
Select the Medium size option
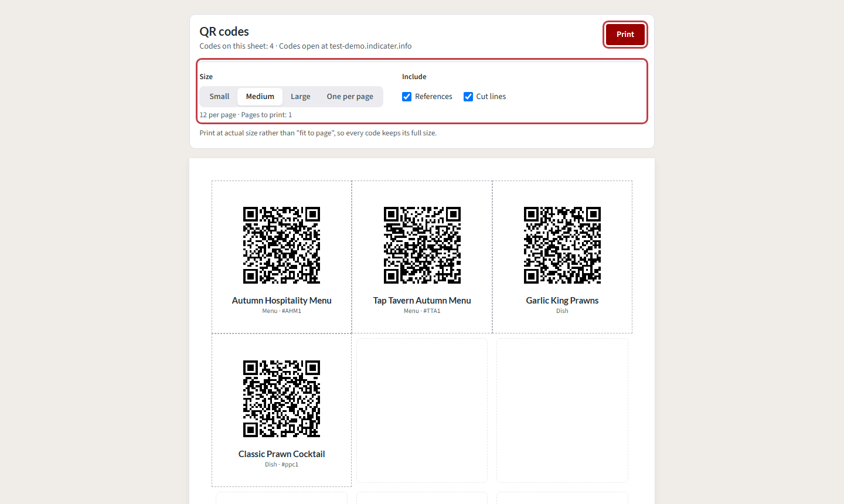click(x=260, y=97)
